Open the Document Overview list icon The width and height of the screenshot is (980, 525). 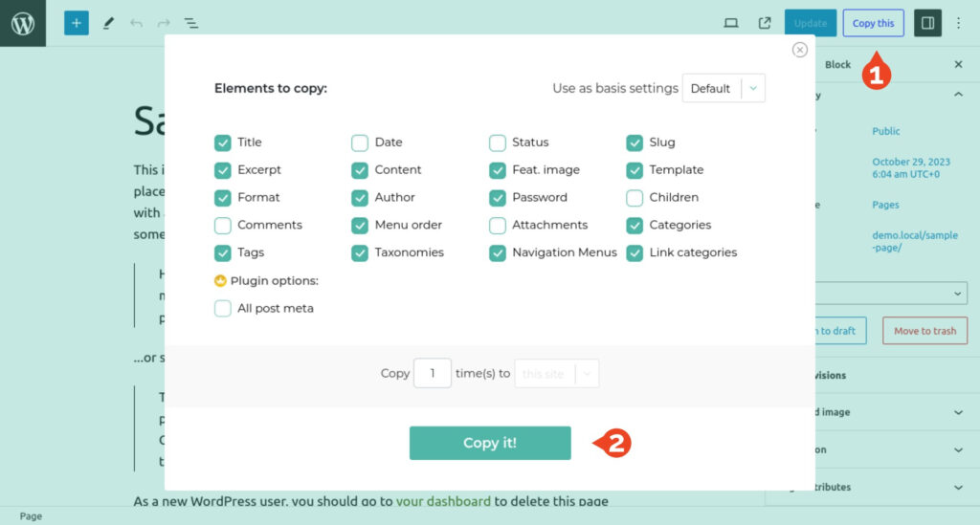pos(191,23)
